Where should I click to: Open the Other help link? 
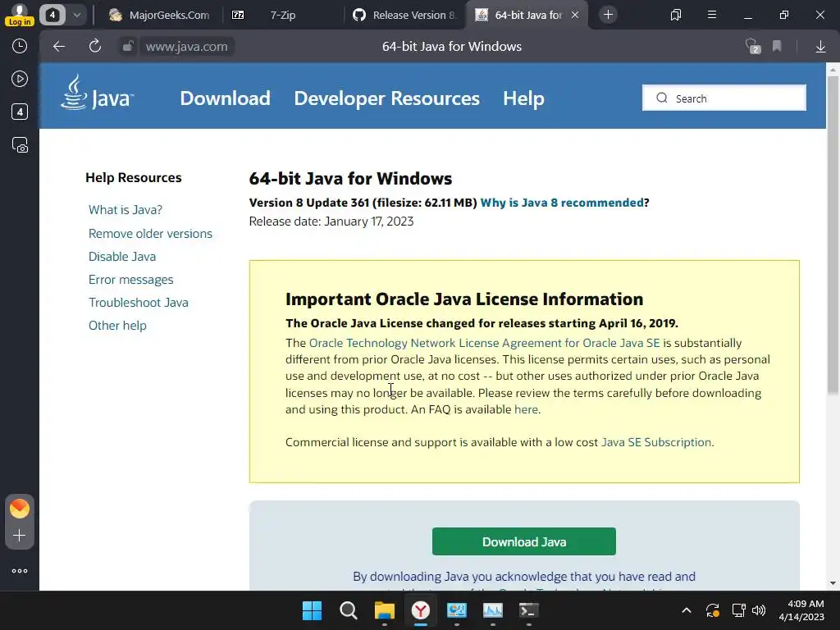click(117, 326)
